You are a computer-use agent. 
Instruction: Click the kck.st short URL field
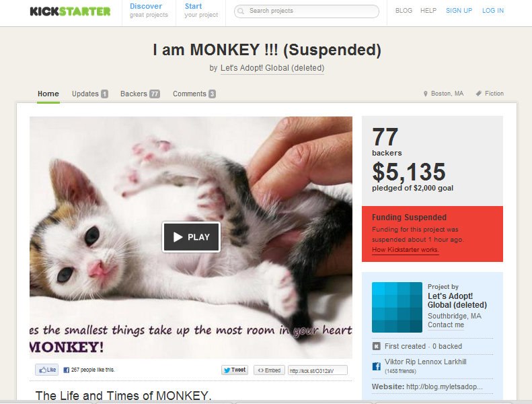pos(317,370)
